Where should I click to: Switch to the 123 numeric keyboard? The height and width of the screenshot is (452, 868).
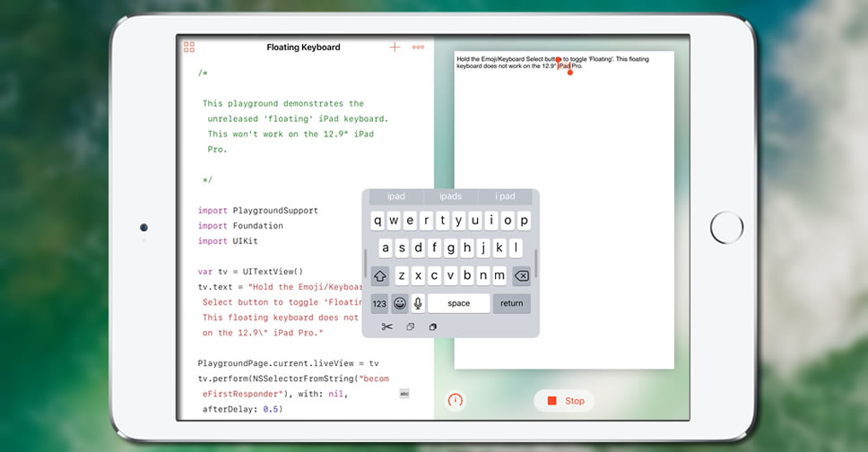[x=379, y=303]
